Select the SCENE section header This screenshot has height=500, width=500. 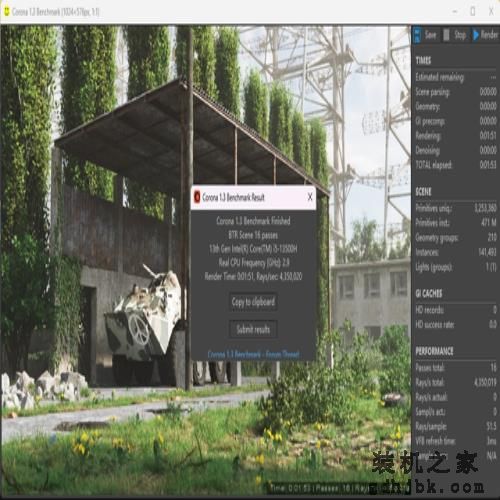point(424,192)
